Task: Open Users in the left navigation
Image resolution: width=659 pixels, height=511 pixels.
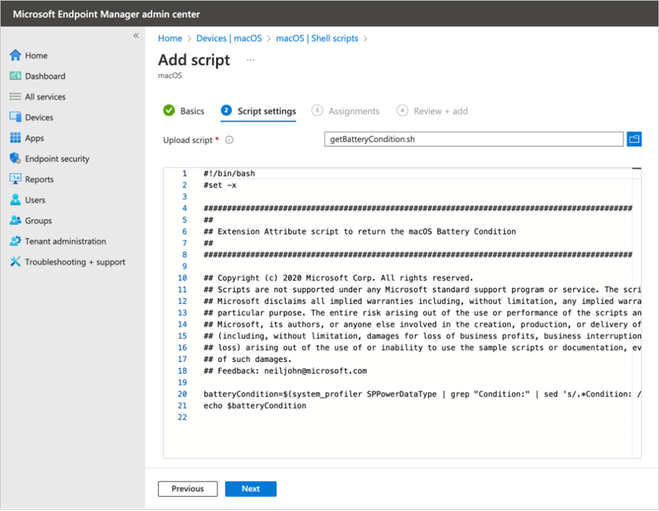Action: 35,200
